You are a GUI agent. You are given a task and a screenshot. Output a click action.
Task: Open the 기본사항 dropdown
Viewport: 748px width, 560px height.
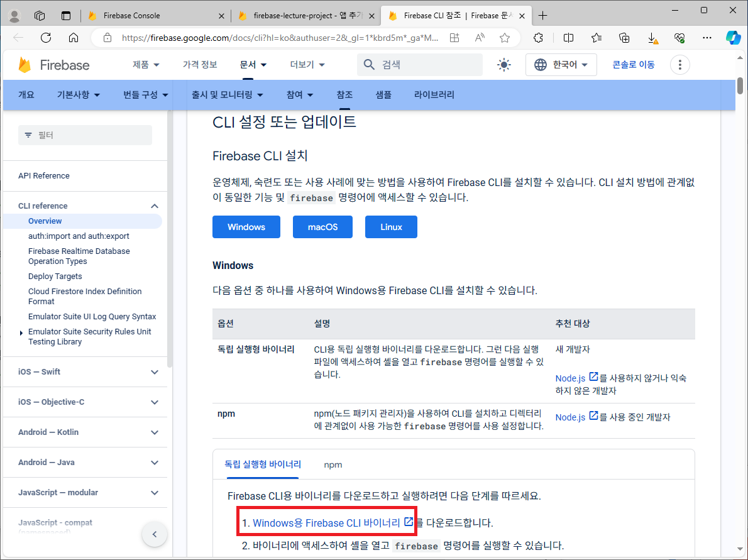[78, 95]
